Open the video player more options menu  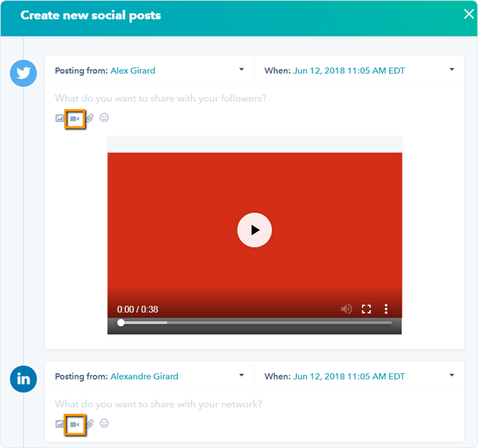click(387, 309)
